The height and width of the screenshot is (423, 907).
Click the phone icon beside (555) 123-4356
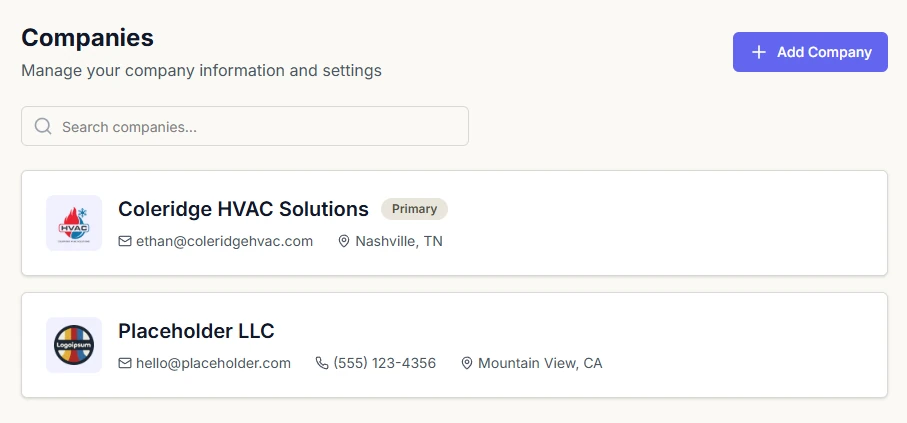[322, 363]
